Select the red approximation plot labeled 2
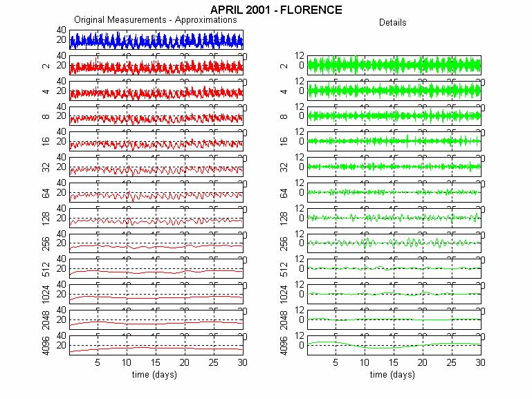The image size is (532, 399). click(156, 65)
